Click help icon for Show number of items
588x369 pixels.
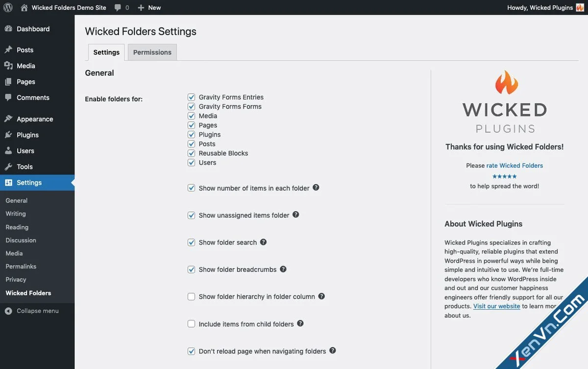(316, 187)
